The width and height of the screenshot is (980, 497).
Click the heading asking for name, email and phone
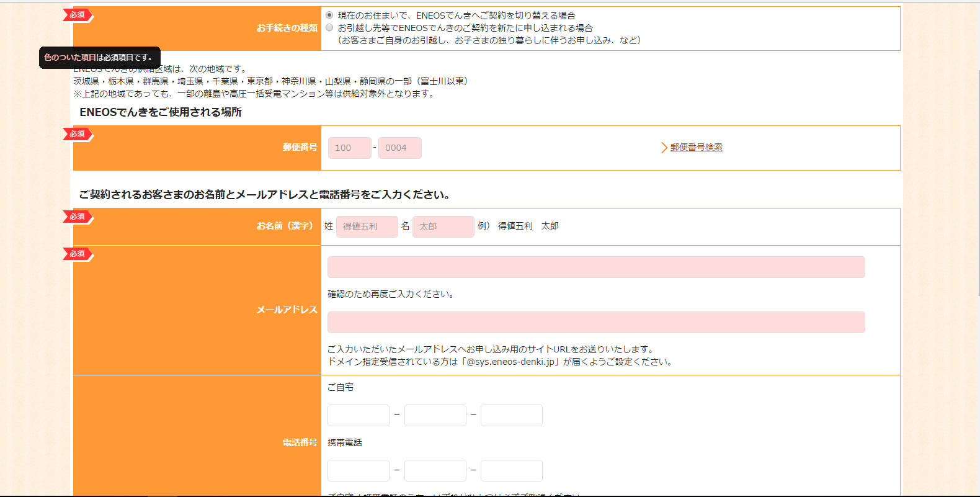[265, 195]
